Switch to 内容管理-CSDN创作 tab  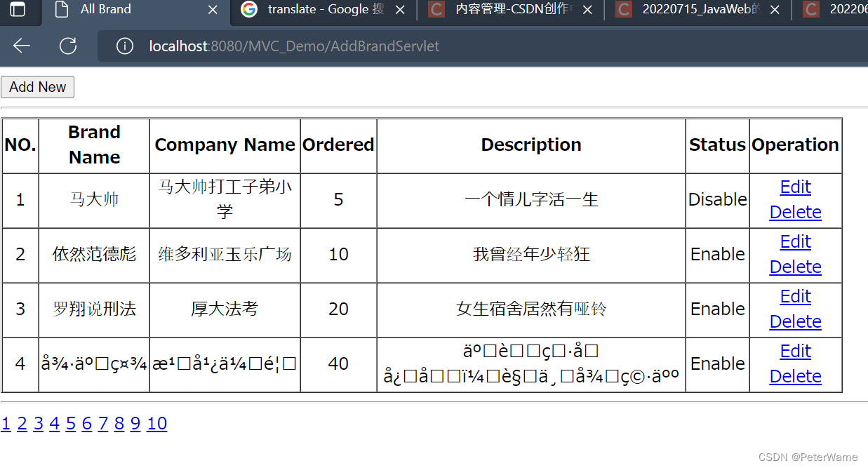point(511,10)
